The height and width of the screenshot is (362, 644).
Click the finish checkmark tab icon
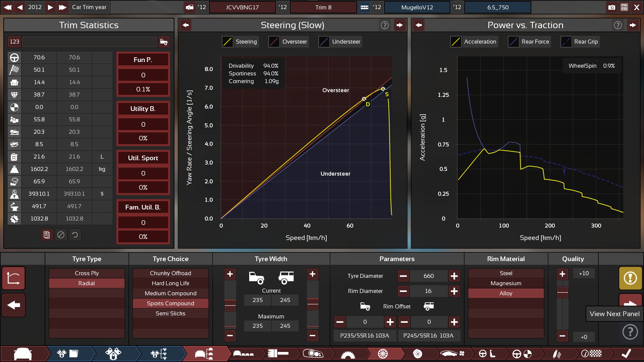pyautogui.click(x=626, y=354)
